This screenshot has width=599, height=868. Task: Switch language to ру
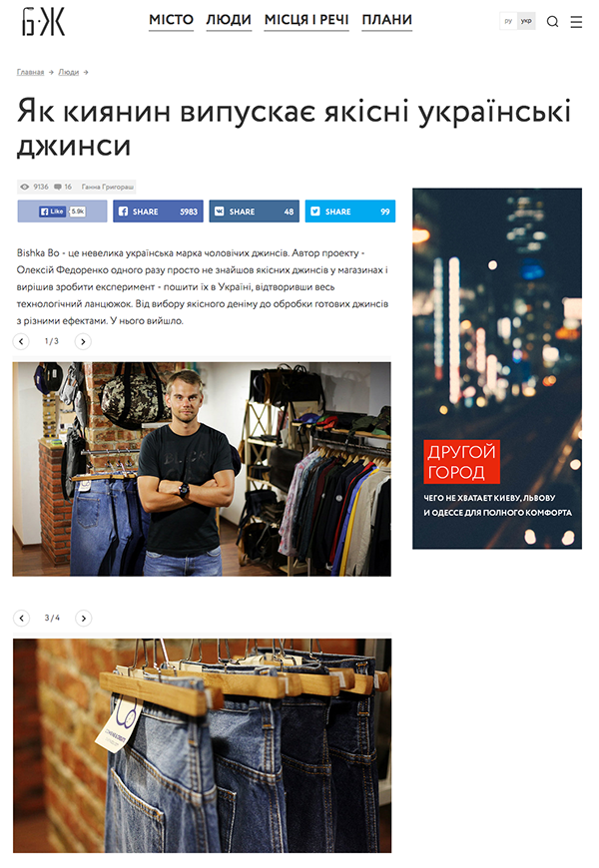point(508,22)
